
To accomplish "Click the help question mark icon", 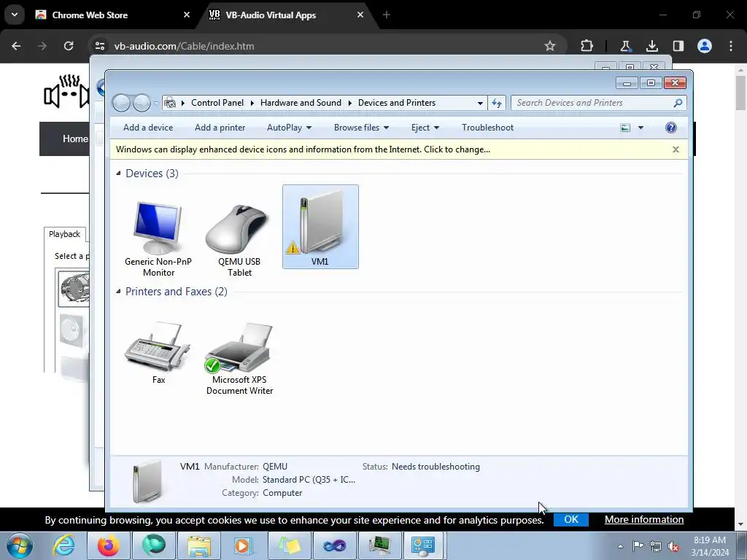I will coord(671,128).
